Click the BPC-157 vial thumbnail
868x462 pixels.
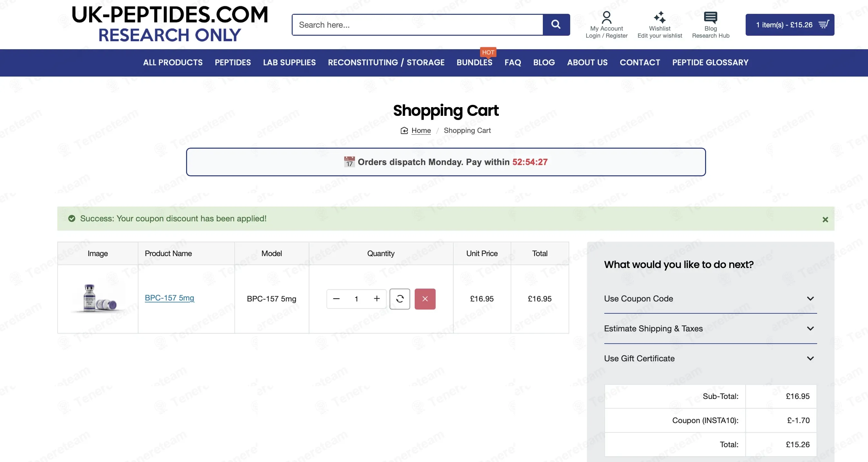(98, 298)
